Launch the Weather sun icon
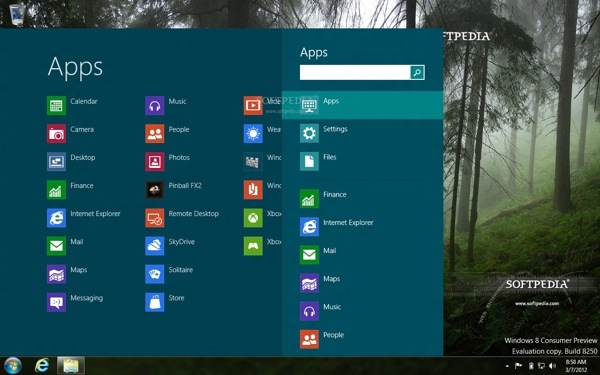The image size is (600, 375). (x=253, y=134)
